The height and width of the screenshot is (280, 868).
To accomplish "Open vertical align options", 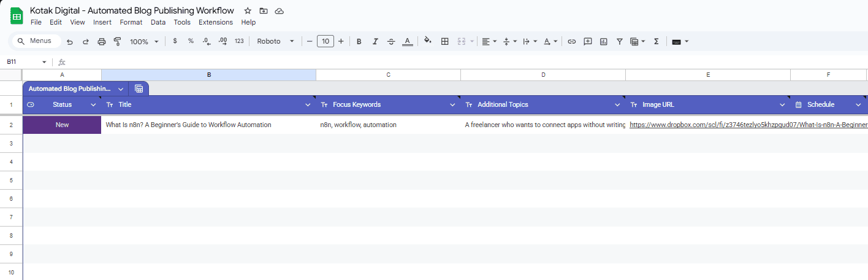I will (509, 41).
